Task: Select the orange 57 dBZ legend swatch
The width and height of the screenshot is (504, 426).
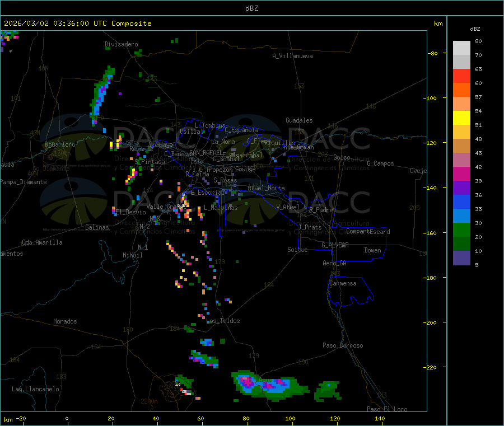Action: coord(461,90)
